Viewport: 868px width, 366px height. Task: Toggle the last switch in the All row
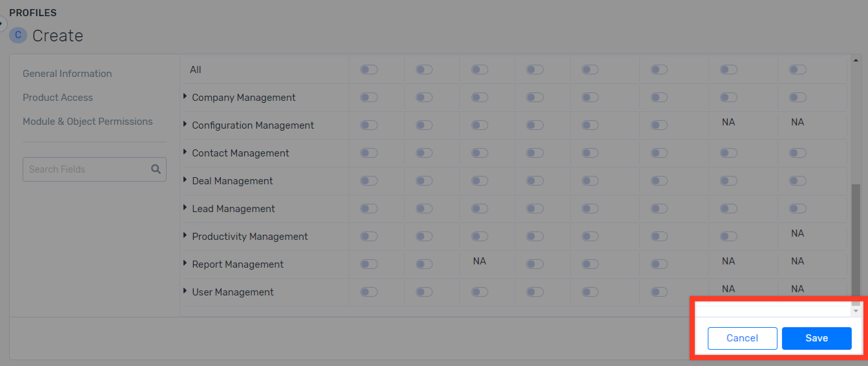798,70
